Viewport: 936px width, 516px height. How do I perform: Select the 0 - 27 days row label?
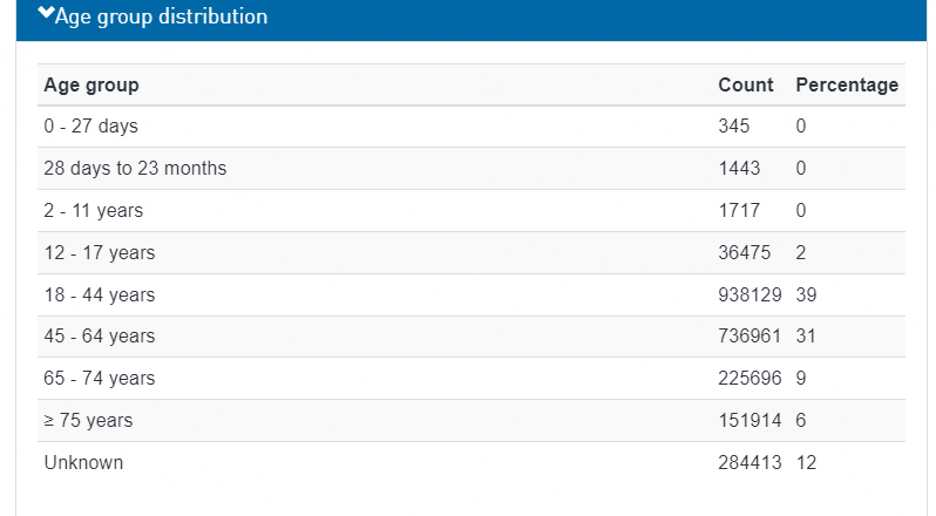click(91, 127)
